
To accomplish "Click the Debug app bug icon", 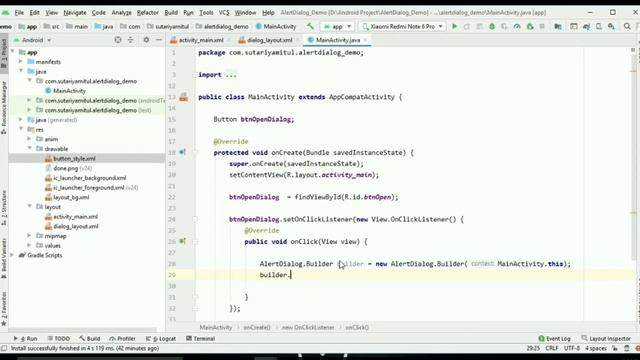I will tap(492, 27).
